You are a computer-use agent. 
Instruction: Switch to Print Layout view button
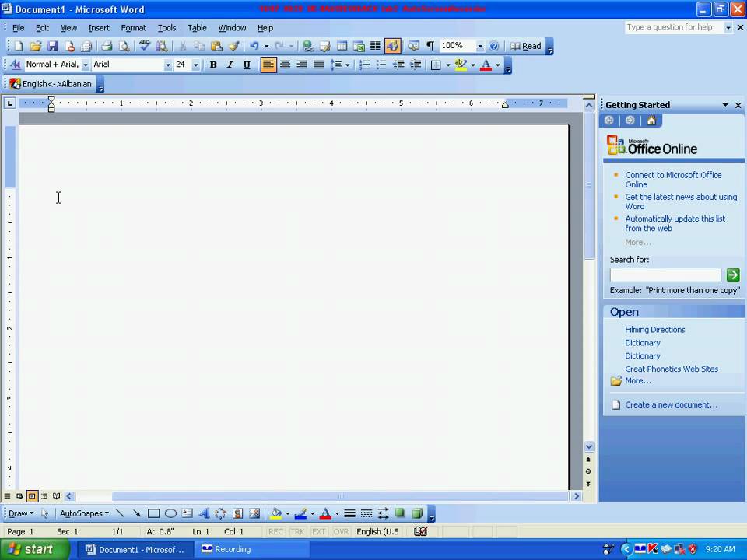point(31,496)
